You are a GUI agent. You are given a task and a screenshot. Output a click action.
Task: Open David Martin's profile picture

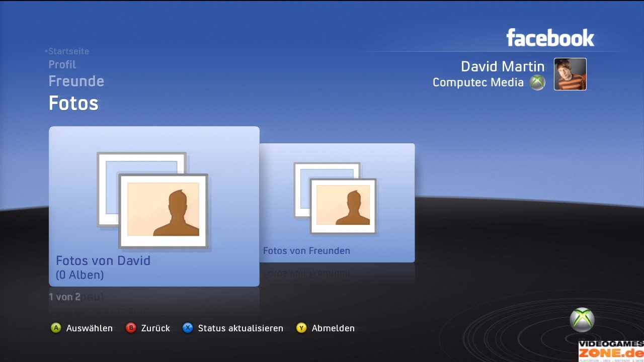tap(570, 74)
